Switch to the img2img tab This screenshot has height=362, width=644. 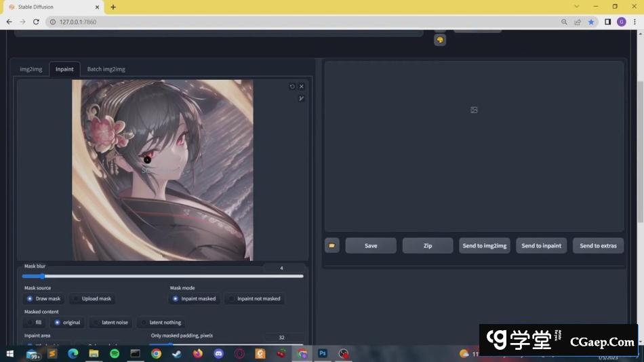(31, 69)
